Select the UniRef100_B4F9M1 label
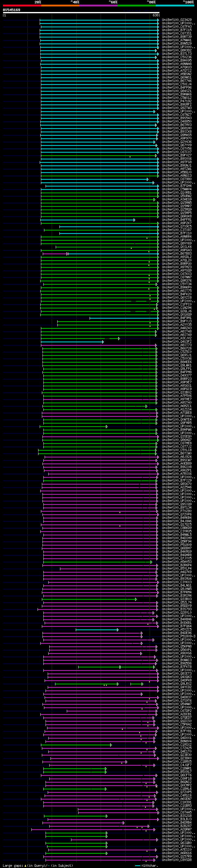This screenshot has height=868, width=197. click(176, 318)
